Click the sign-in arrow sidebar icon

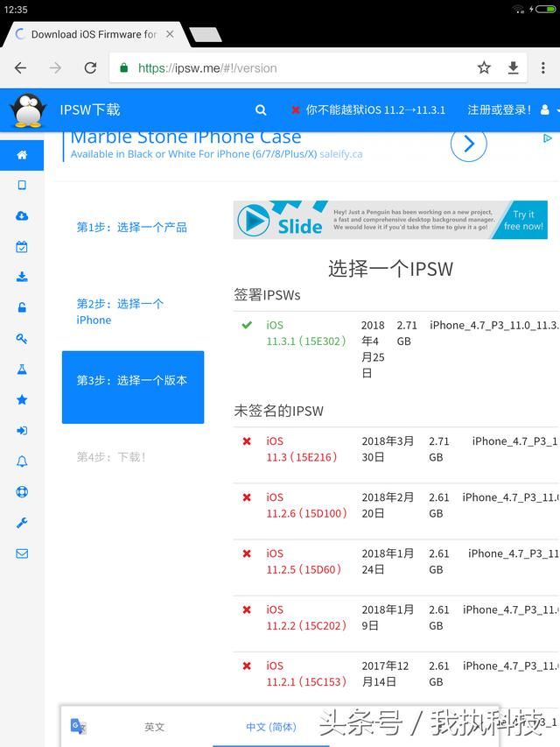point(22,431)
